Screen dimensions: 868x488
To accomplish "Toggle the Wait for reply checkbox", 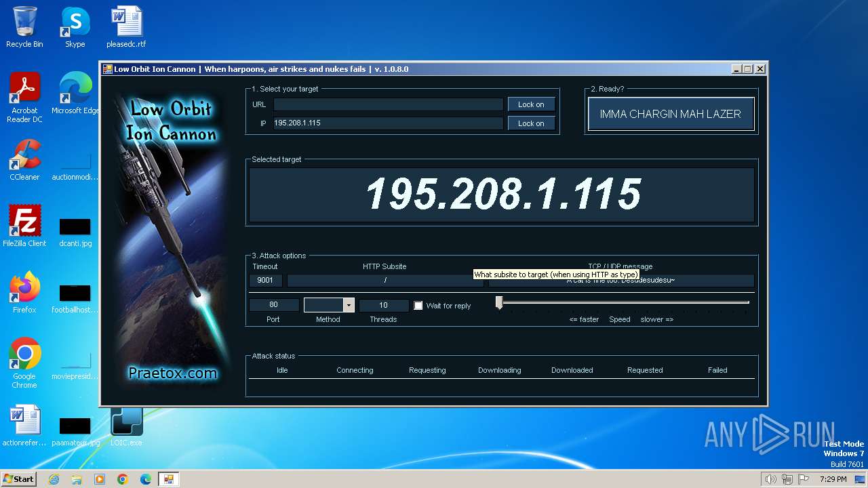I will (418, 306).
